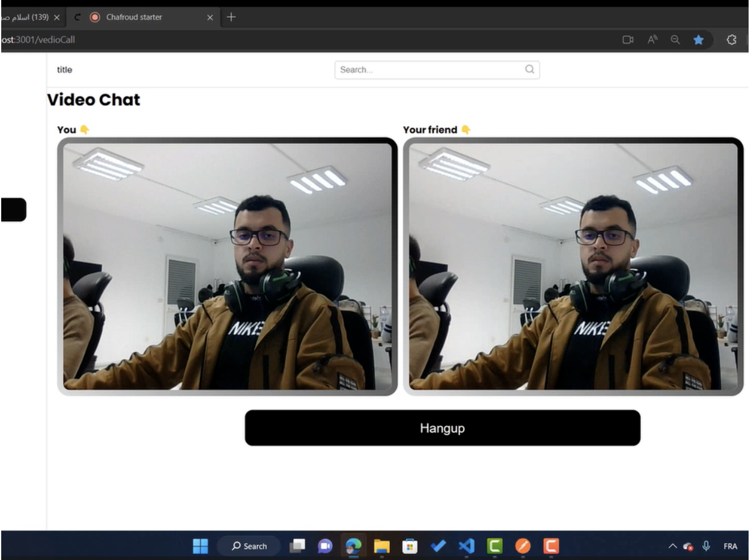Click the Microsoft Edge taskbar icon
The image size is (751, 560).
point(353,546)
